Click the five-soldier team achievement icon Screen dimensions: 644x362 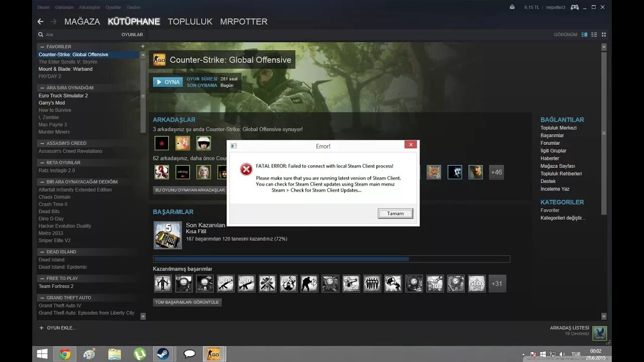pyautogui.click(x=372, y=284)
